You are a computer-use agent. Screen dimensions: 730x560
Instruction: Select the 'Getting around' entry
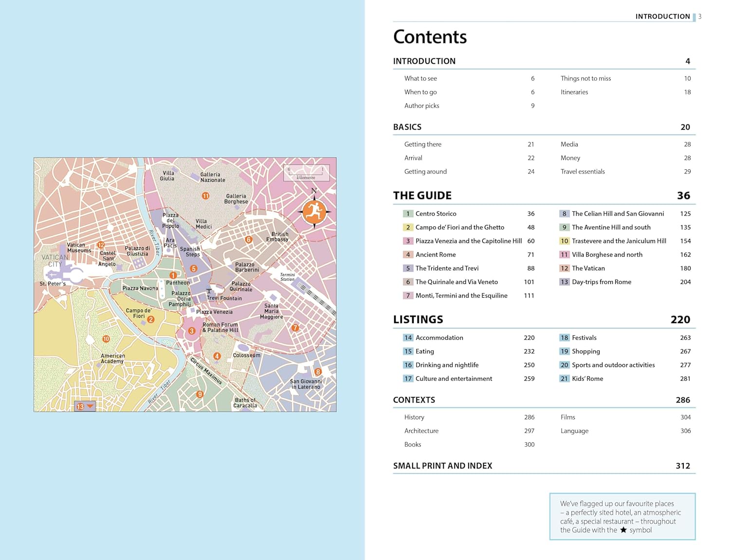(425, 172)
